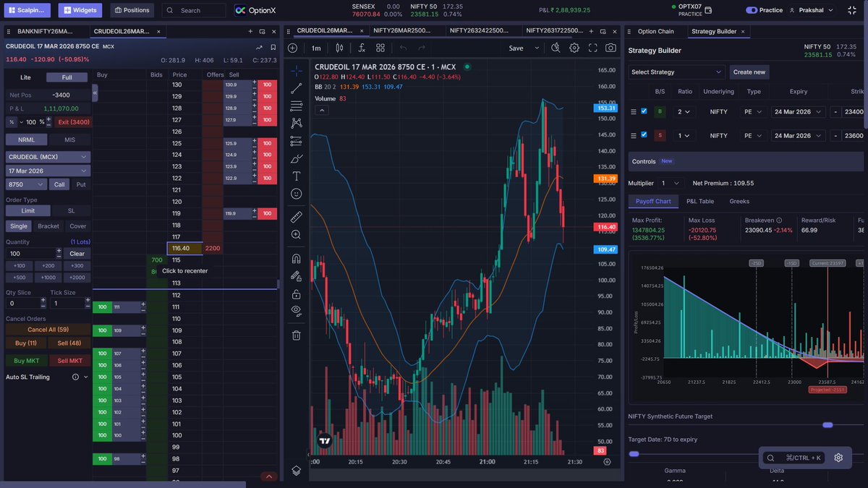Switch ladder to Lite mode
Screen dimensions: 868x488
[x=26, y=77]
